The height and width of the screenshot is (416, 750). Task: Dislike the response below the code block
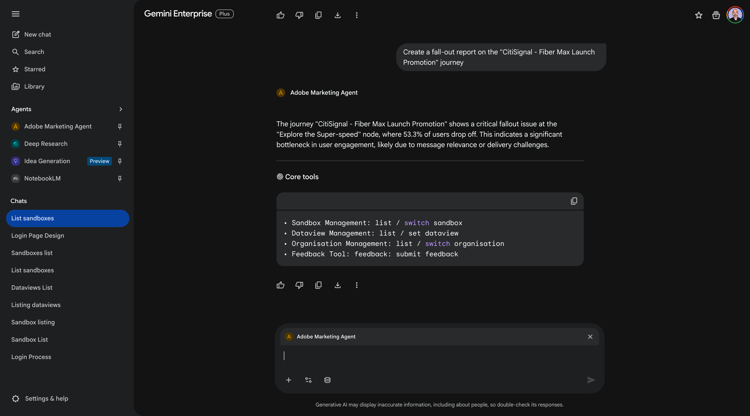(x=299, y=285)
